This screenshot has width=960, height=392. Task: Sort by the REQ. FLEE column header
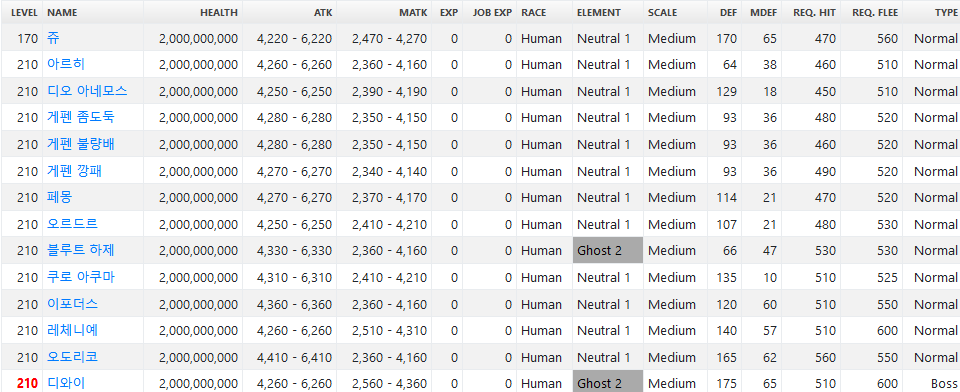[875, 12]
